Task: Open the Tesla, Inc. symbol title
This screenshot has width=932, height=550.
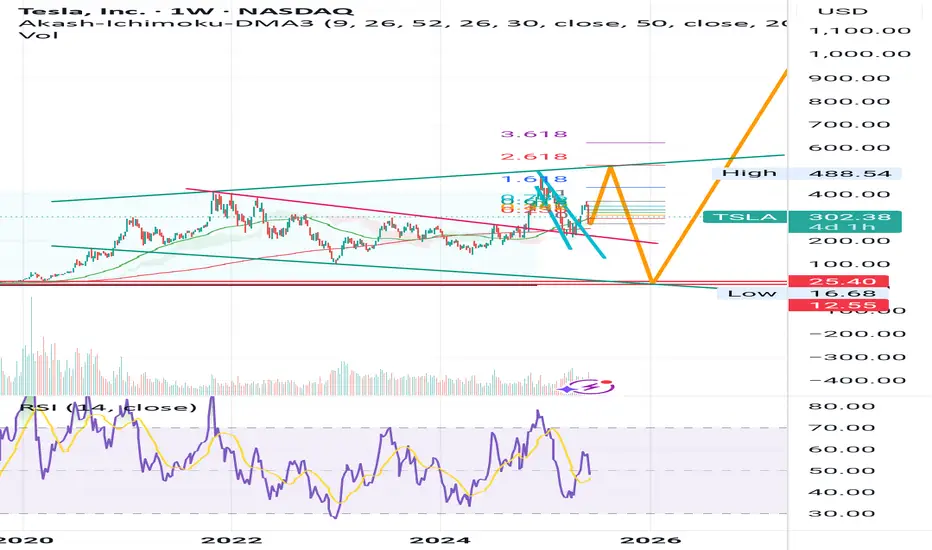Action: pyautogui.click(x=186, y=10)
